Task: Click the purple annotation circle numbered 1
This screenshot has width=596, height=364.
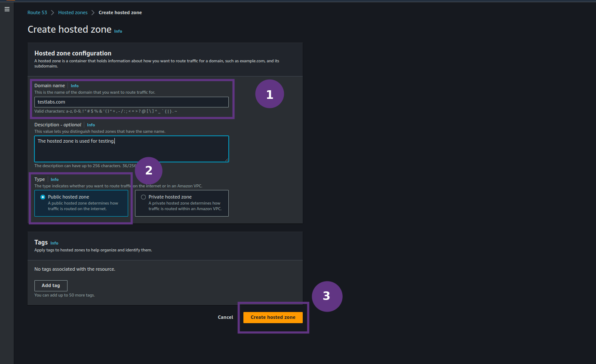Action: [x=270, y=94]
